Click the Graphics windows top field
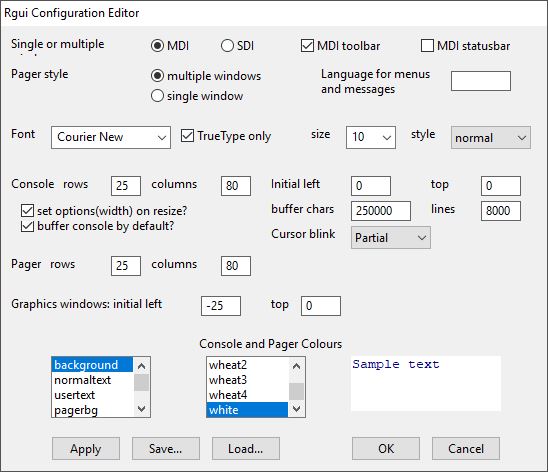 (x=321, y=306)
